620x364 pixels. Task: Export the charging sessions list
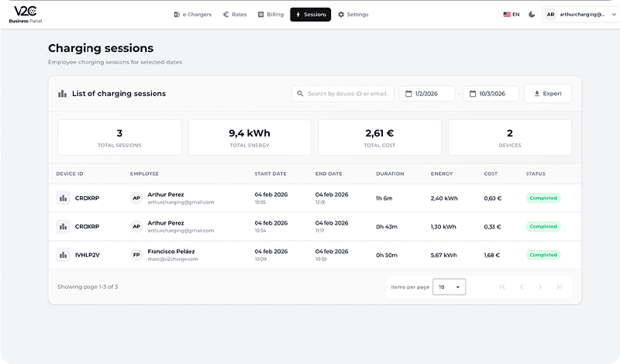tap(547, 94)
